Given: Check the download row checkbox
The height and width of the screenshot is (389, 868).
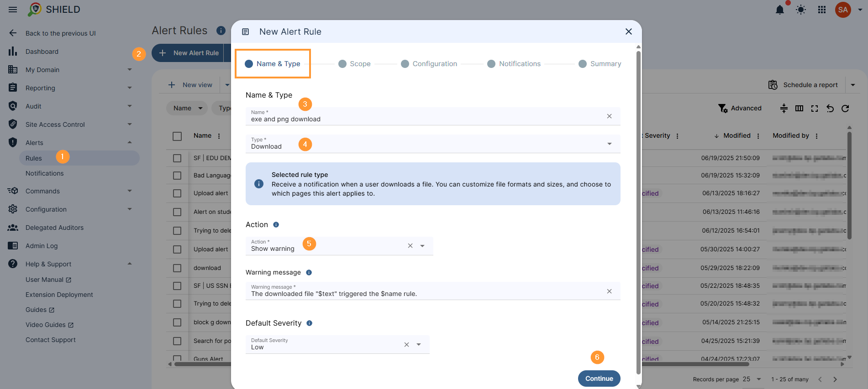Looking at the screenshot, I should click(x=177, y=268).
